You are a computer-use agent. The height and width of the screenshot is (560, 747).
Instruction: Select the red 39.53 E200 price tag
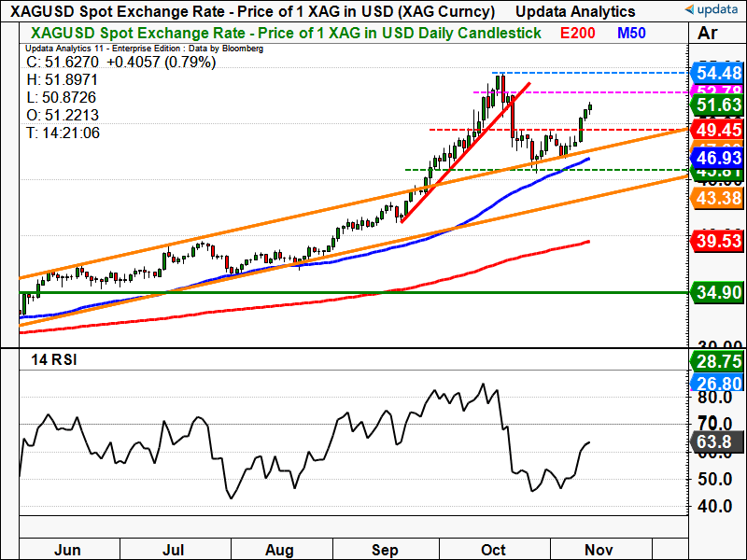[716, 243]
